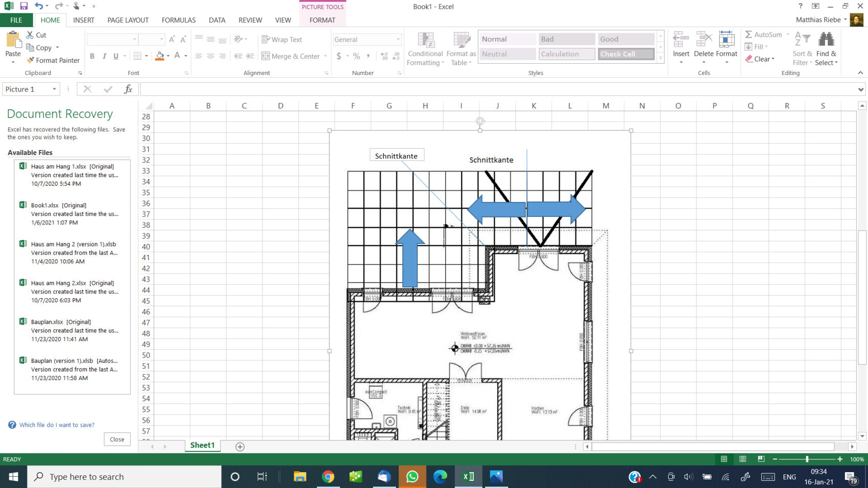Open Excel from the Windows taskbar
868x488 pixels.
[468, 477]
